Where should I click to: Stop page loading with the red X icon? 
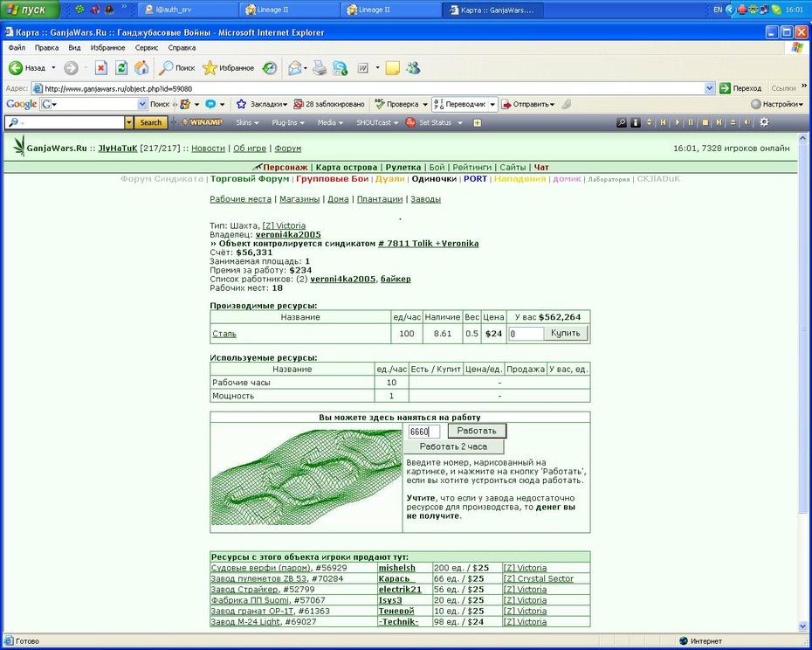click(101, 68)
